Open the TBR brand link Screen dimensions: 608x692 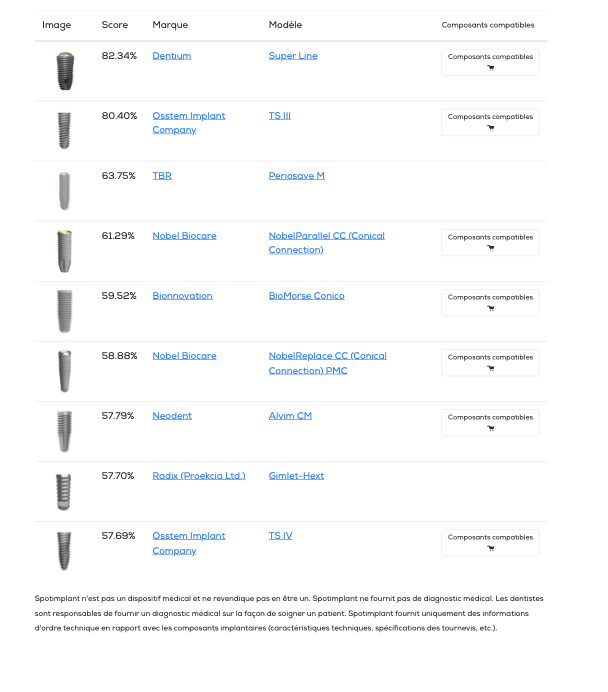click(x=162, y=176)
